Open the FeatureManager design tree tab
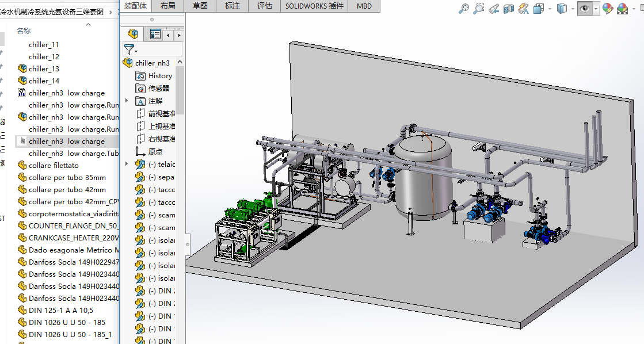644x344 pixels. coord(133,35)
